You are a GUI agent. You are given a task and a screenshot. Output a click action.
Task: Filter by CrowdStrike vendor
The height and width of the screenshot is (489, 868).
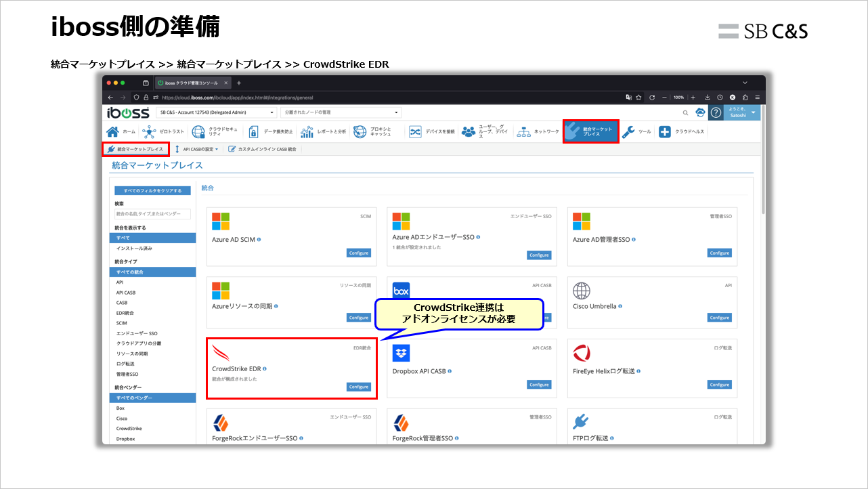click(x=129, y=428)
